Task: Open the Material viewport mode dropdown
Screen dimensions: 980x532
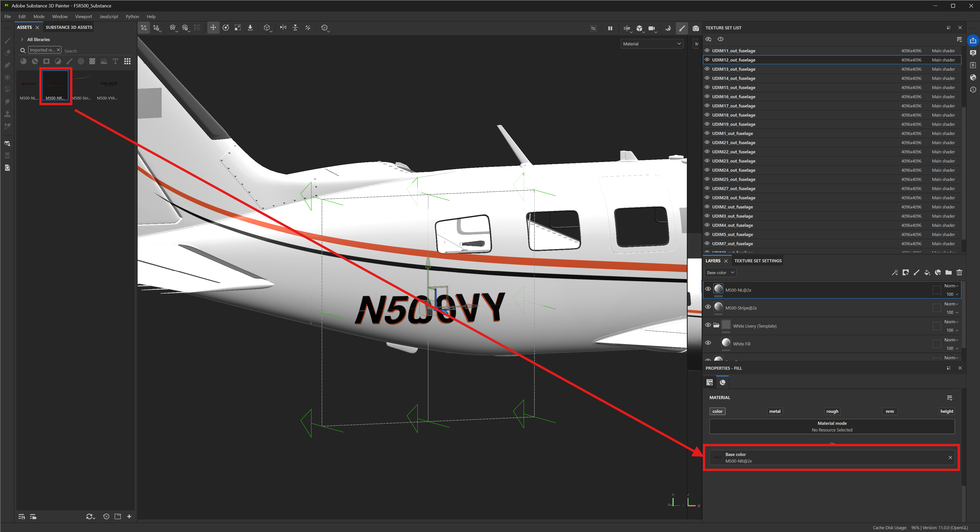Action: pyautogui.click(x=652, y=44)
